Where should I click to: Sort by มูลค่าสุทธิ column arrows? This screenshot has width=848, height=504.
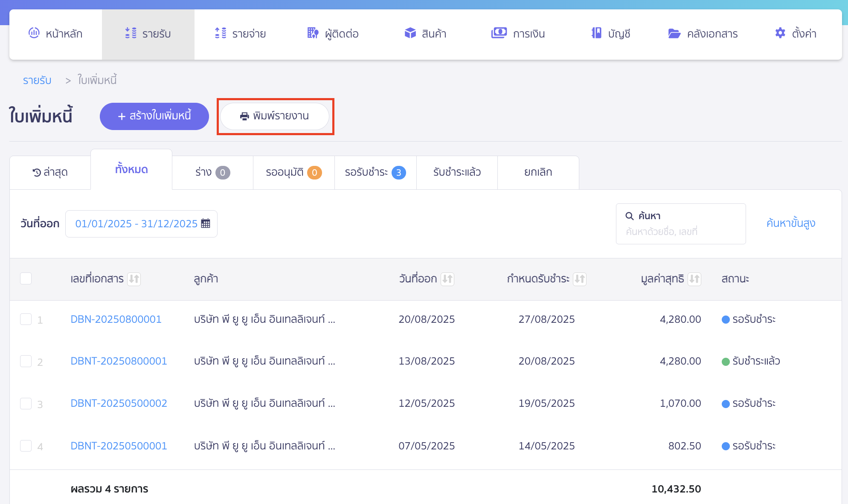[x=694, y=279]
